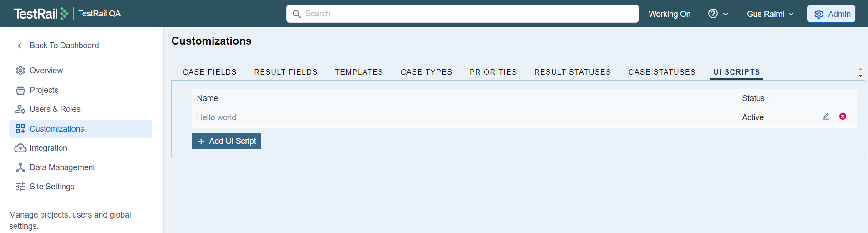Screen dimensions: 868x233
Task: Open the Overview gear icon in sidebar
Action: tap(20, 71)
